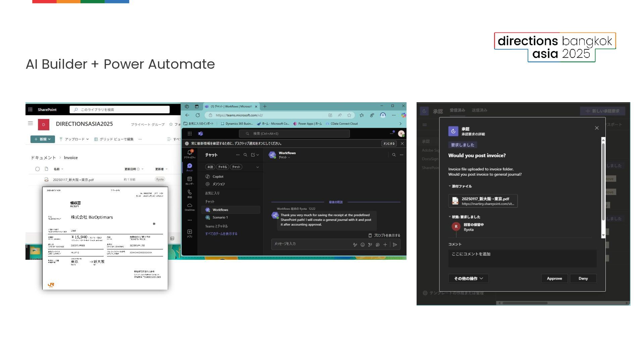
Task: Select Workflows chat in chat list
Action: coord(220,210)
